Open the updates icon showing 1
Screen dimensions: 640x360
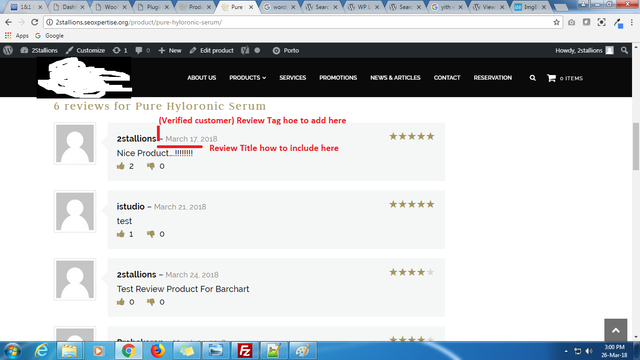pyautogui.click(x=120, y=51)
